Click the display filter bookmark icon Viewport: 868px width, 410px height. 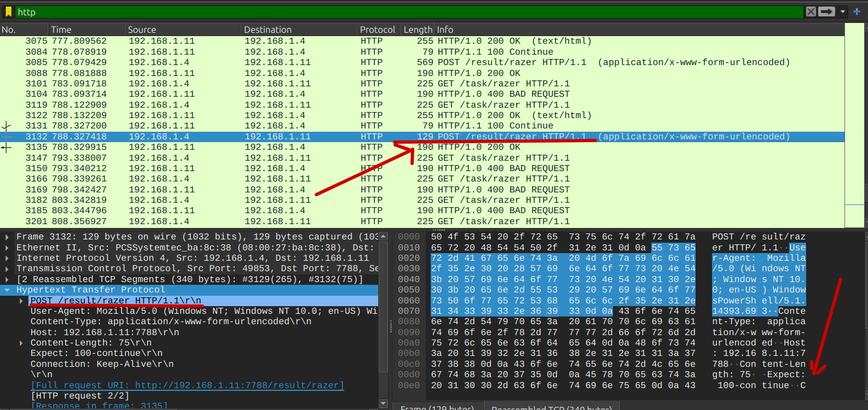click(x=8, y=11)
